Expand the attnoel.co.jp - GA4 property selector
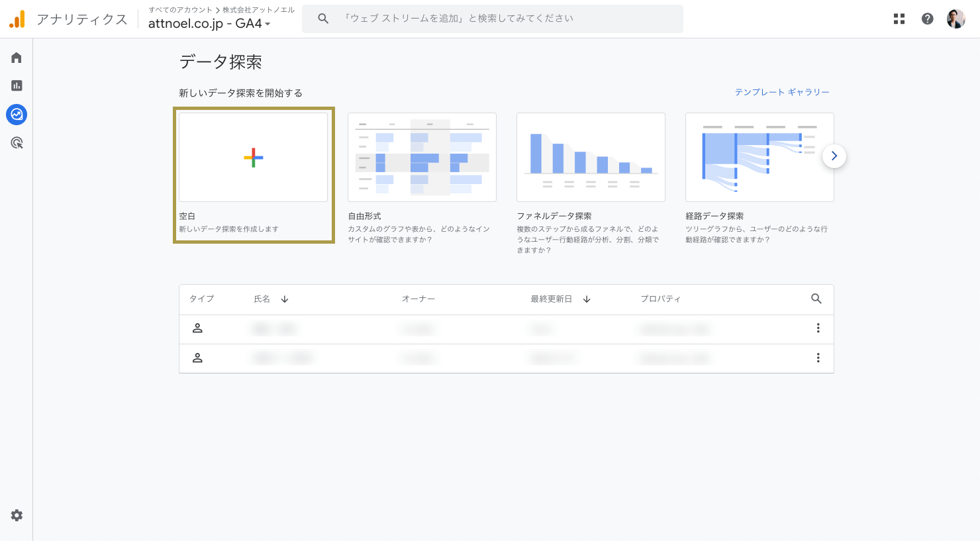 tap(209, 24)
